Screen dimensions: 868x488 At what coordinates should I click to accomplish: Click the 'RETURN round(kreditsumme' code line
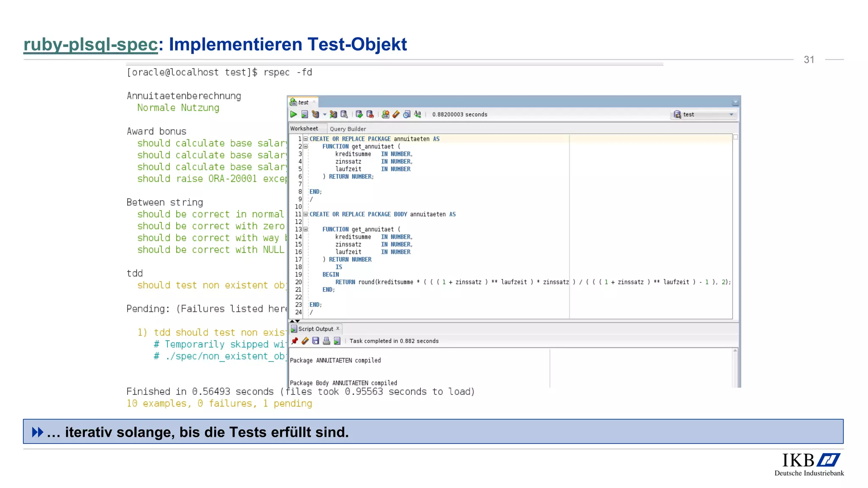pyautogui.click(x=533, y=282)
